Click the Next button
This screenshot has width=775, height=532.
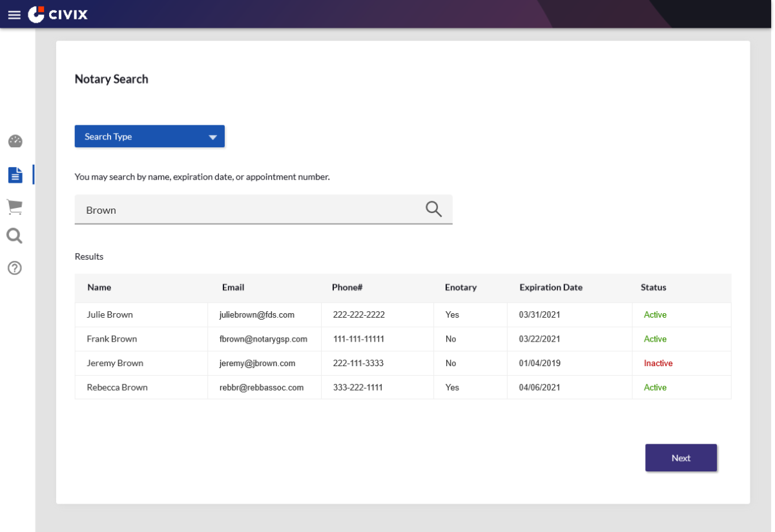(681, 458)
